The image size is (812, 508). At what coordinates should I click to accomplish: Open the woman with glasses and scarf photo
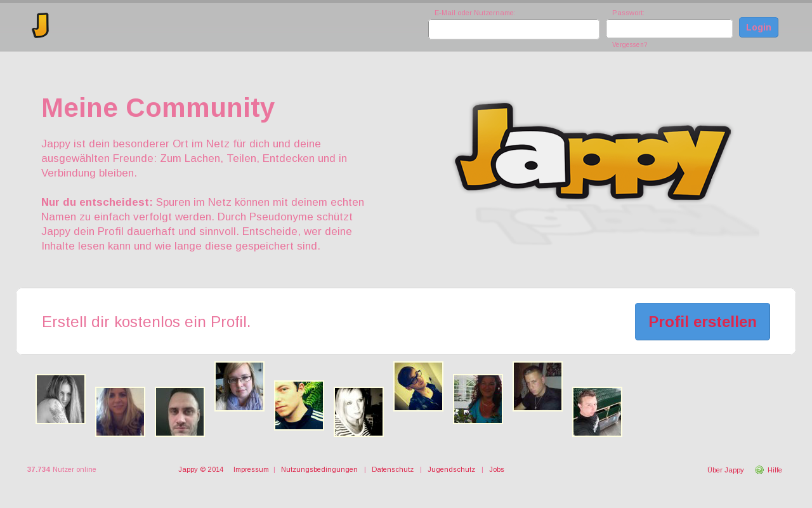pyautogui.click(x=239, y=386)
